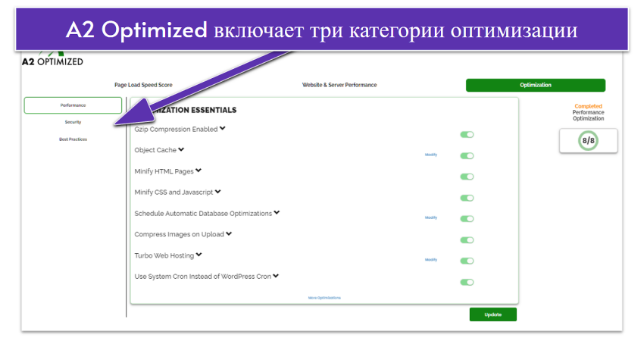Click the Object Cache label

pyautogui.click(x=155, y=150)
